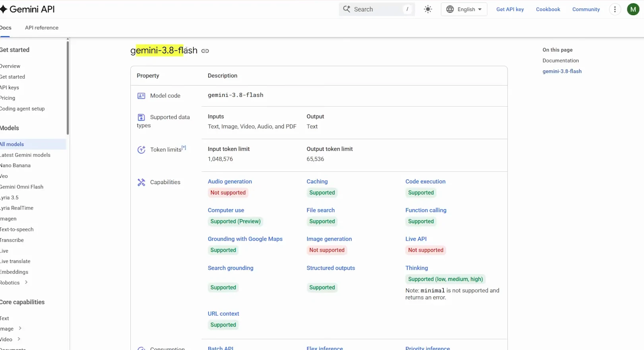The image size is (644, 350).
Task: Open Gemini Omni Flash sidebar item
Action: (x=21, y=187)
